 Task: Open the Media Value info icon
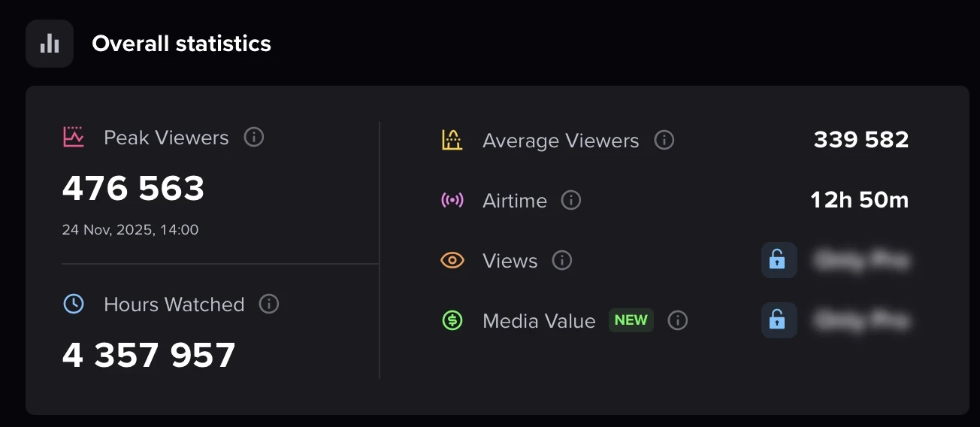(678, 321)
